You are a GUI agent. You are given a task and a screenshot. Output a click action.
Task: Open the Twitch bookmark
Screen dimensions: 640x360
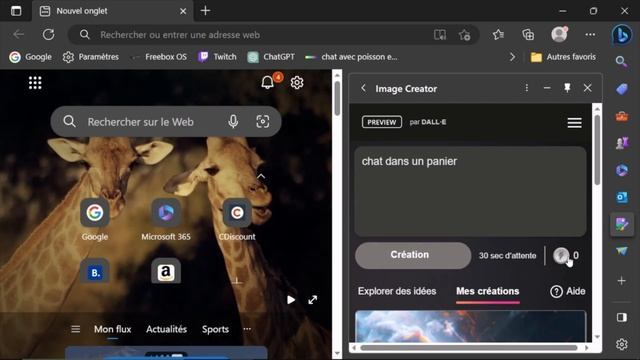click(217, 57)
